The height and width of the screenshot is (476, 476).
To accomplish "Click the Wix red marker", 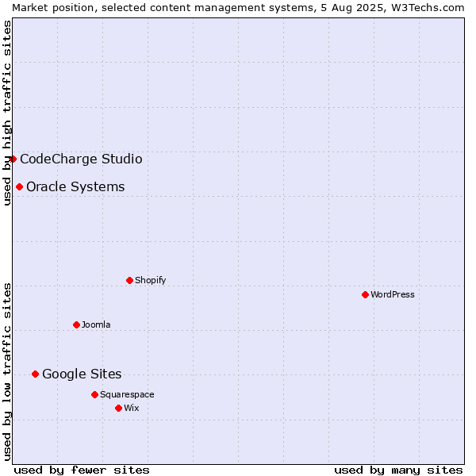I will pyautogui.click(x=119, y=408).
